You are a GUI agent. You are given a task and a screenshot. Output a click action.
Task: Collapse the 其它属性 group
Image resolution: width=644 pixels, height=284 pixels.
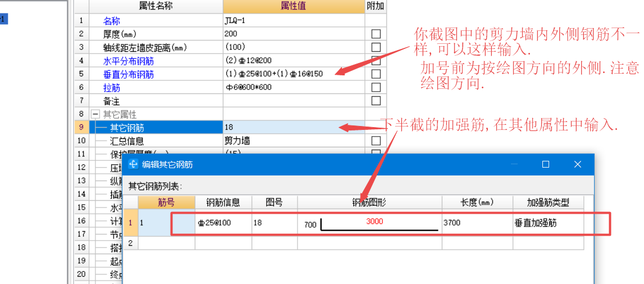(95, 114)
